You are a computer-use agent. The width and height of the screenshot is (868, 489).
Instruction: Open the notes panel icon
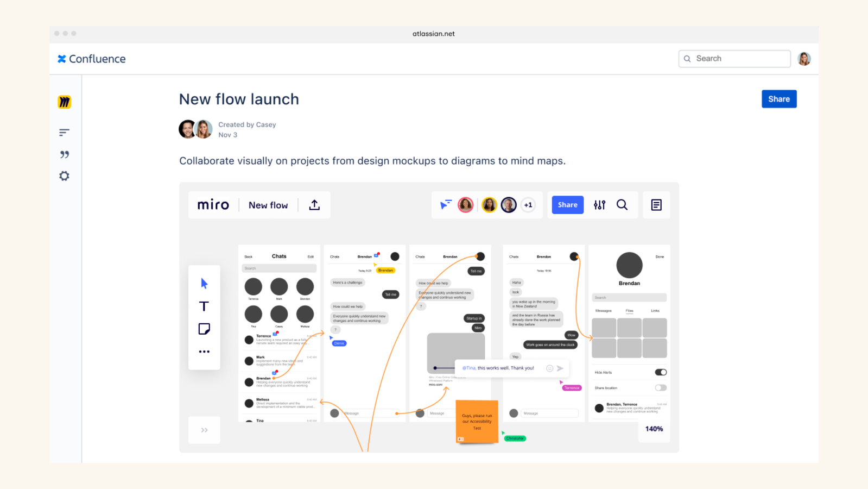656,205
